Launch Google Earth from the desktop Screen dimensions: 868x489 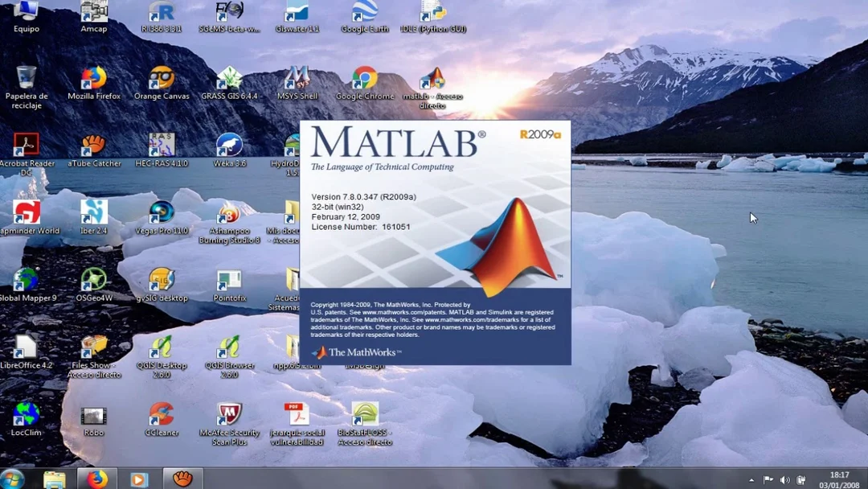point(365,17)
